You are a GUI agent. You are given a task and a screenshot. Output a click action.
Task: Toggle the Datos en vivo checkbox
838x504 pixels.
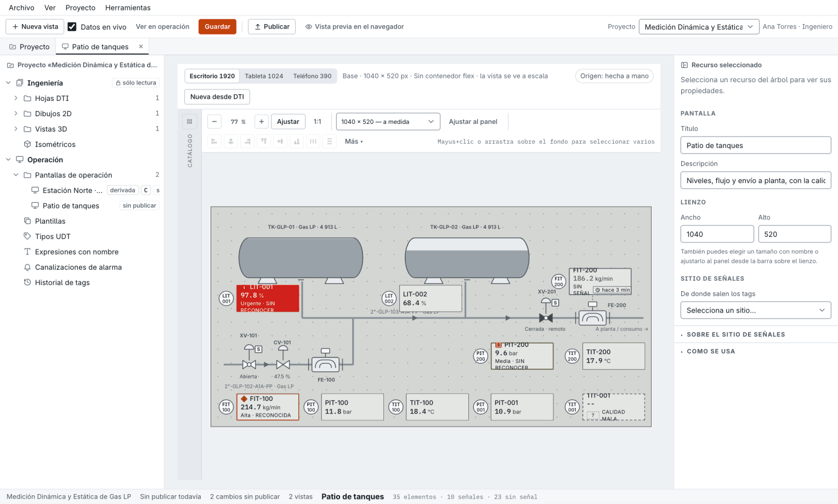[72, 27]
